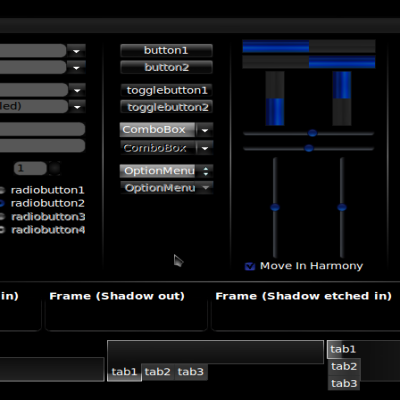Select tab2 in the right-side vertical tabs
400x400 pixels.
[x=344, y=366]
